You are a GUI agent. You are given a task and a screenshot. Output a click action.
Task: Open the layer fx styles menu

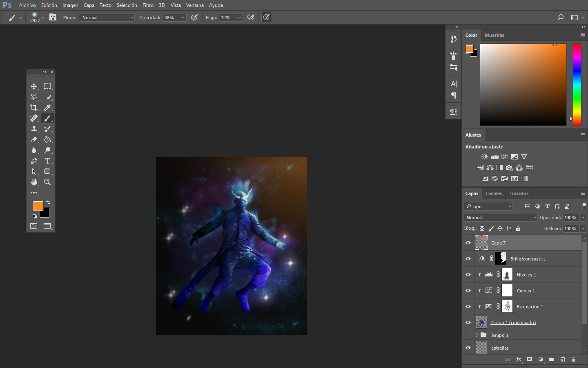tap(519, 359)
